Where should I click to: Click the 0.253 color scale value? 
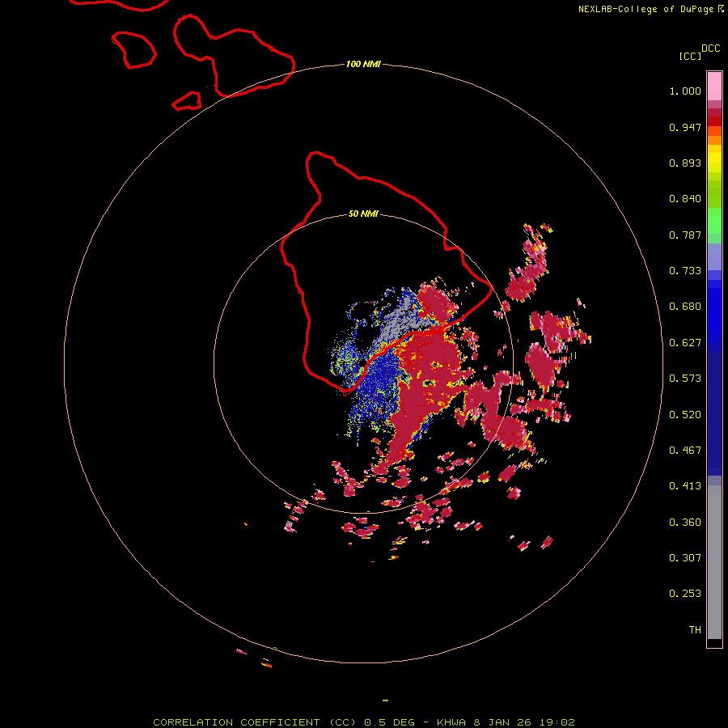[x=685, y=594]
